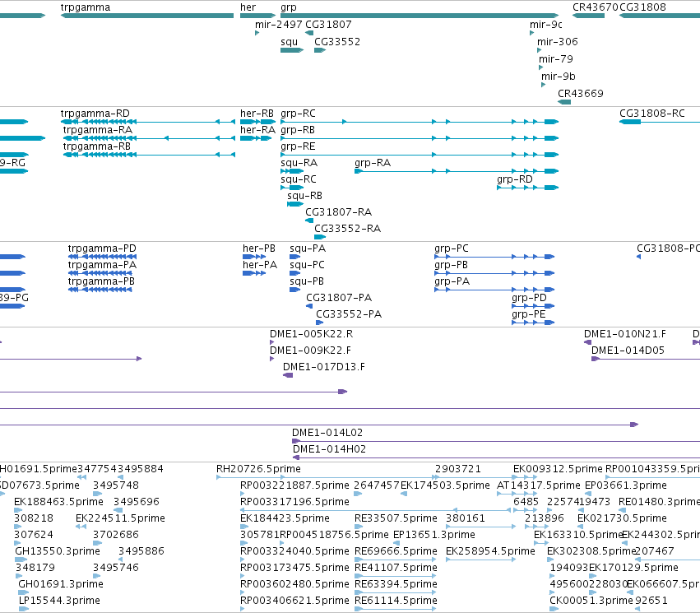
Task: Select the trpgamma-PA protein label
Action: 102,265
